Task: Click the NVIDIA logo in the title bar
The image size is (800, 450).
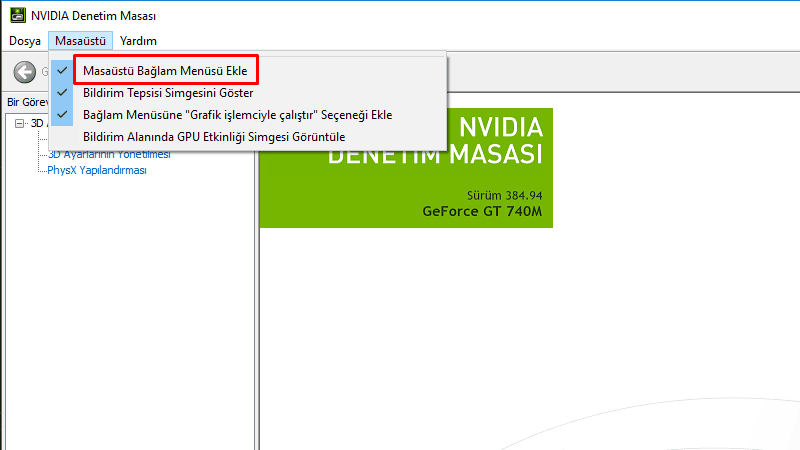Action: point(16,16)
